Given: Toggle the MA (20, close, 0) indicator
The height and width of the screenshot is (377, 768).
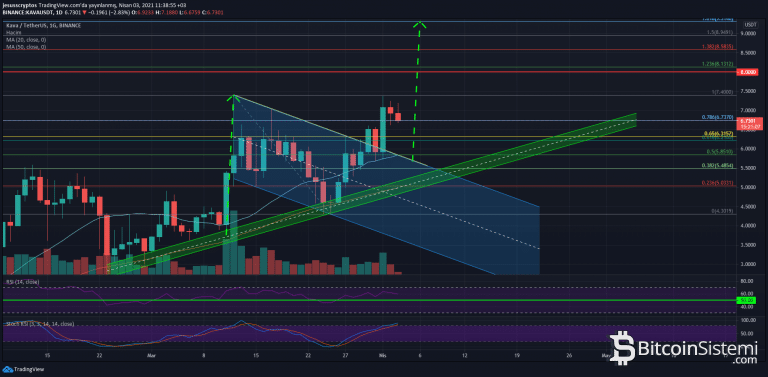Looking at the screenshot, I should click(x=26, y=39).
